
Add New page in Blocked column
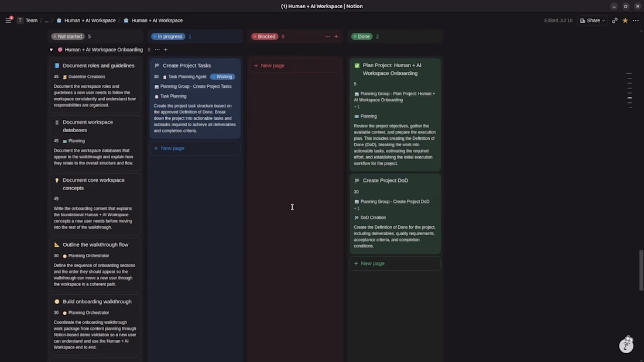(x=295, y=65)
